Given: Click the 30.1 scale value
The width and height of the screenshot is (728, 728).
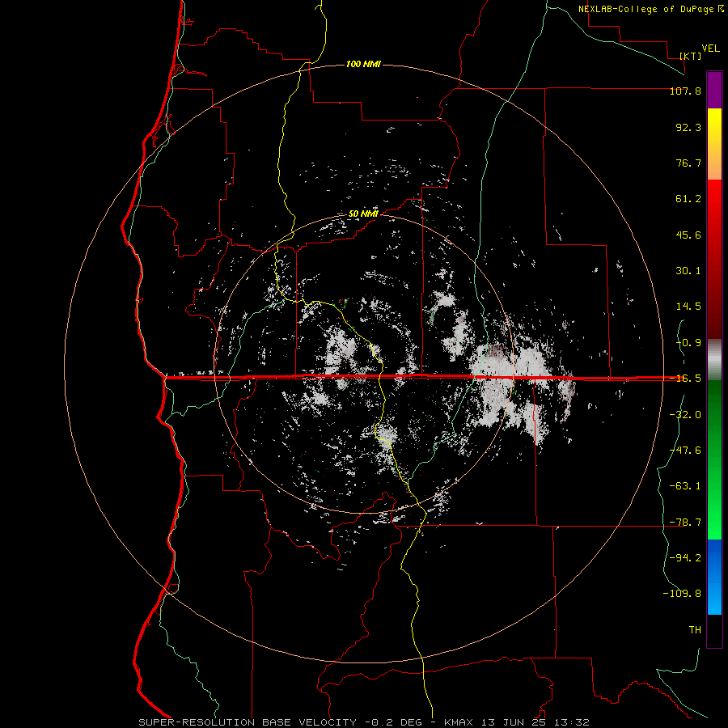Looking at the screenshot, I should pos(688,271).
